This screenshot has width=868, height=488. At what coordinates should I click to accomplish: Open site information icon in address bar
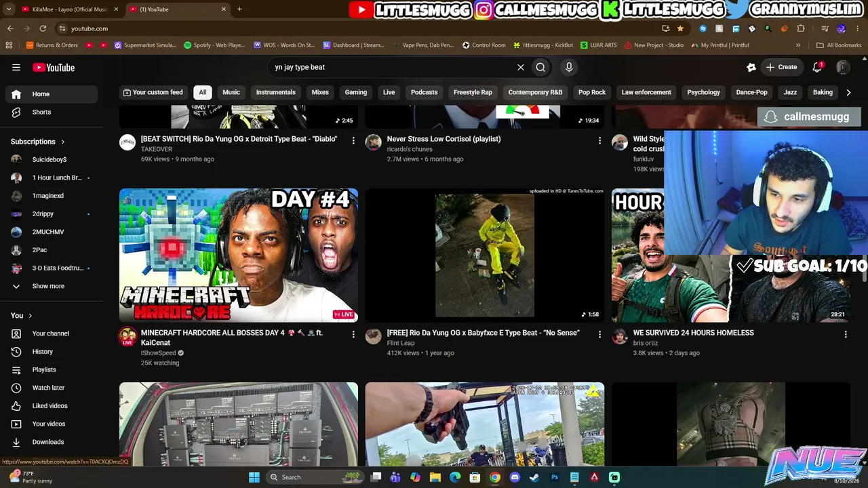tap(62, 28)
